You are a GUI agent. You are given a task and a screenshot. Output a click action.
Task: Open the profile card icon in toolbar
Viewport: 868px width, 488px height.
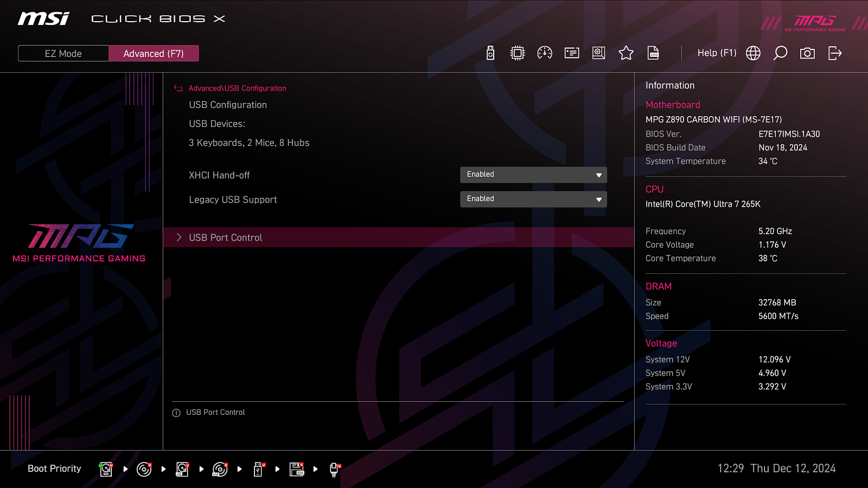[x=572, y=53]
